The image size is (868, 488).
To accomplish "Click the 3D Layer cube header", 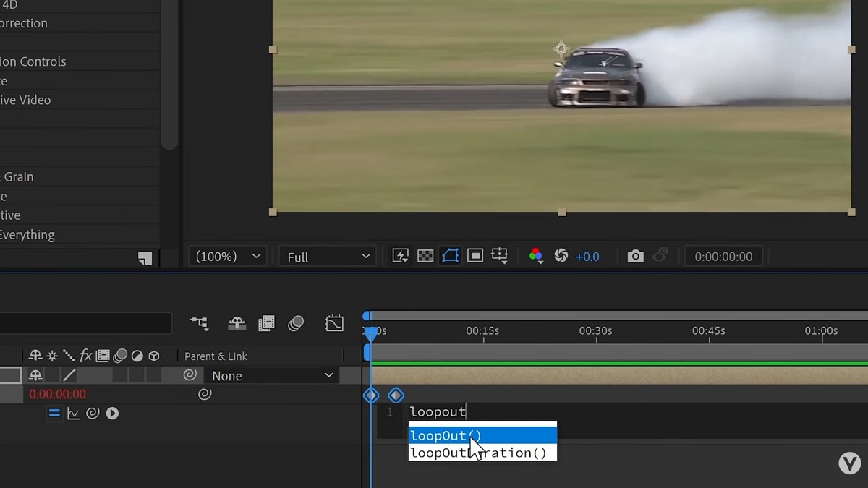I will (153, 356).
